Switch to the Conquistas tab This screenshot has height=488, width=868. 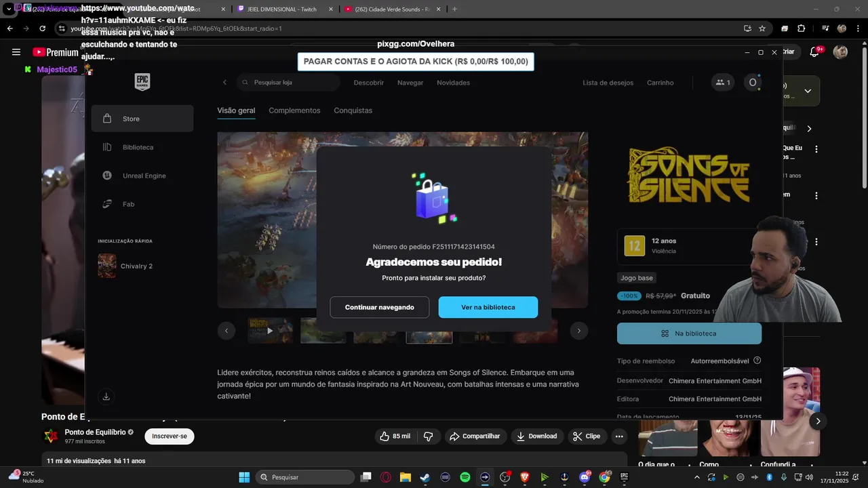coord(353,110)
